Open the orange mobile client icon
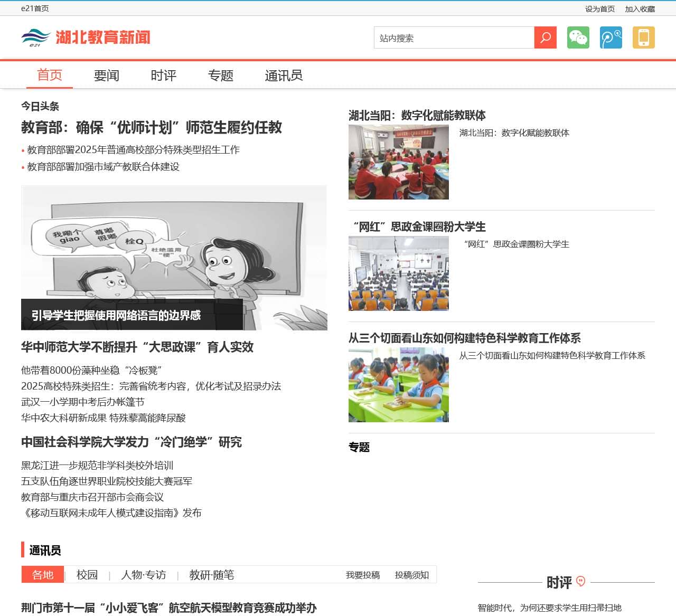The image size is (676, 616). [643, 38]
